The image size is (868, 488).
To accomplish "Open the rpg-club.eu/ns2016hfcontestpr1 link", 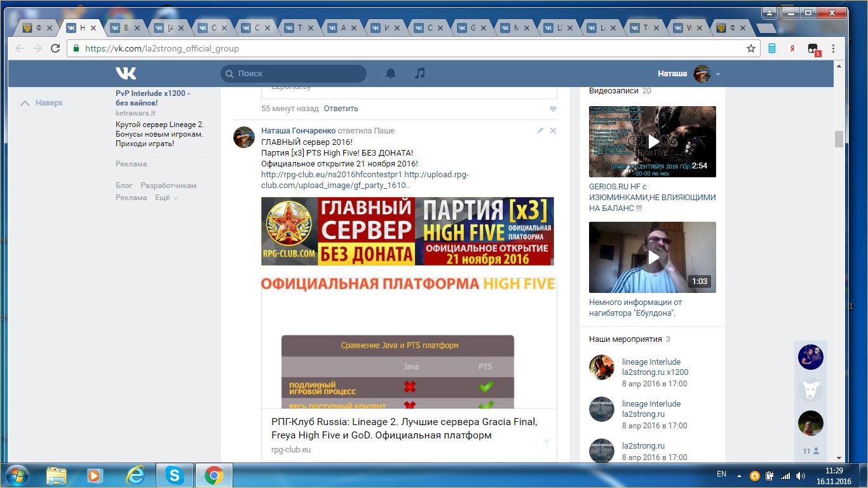I will (332, 174).
